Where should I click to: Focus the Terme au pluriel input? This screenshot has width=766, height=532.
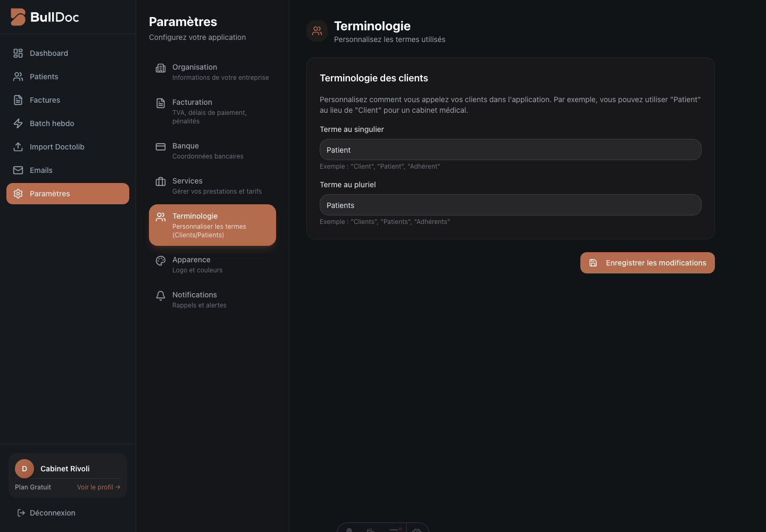[x=511, y=205]
